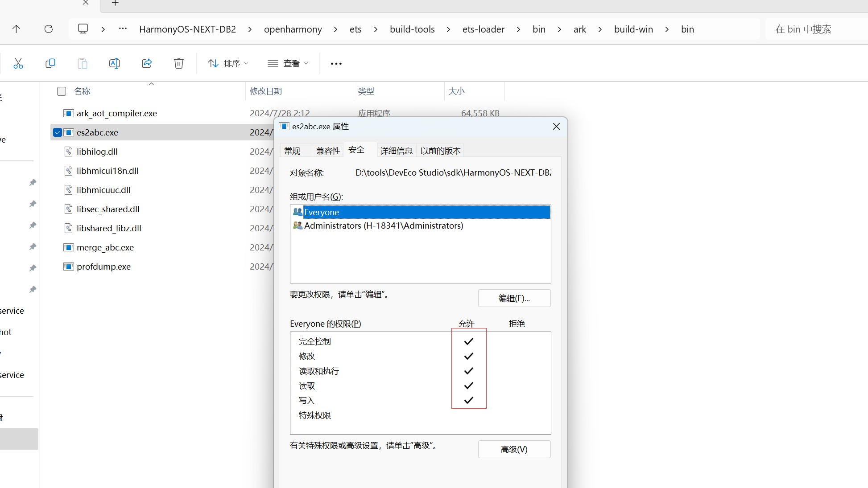Open a new Explorer tab with plus
Viewport: 868px width, 488px height.
[115, 3]
